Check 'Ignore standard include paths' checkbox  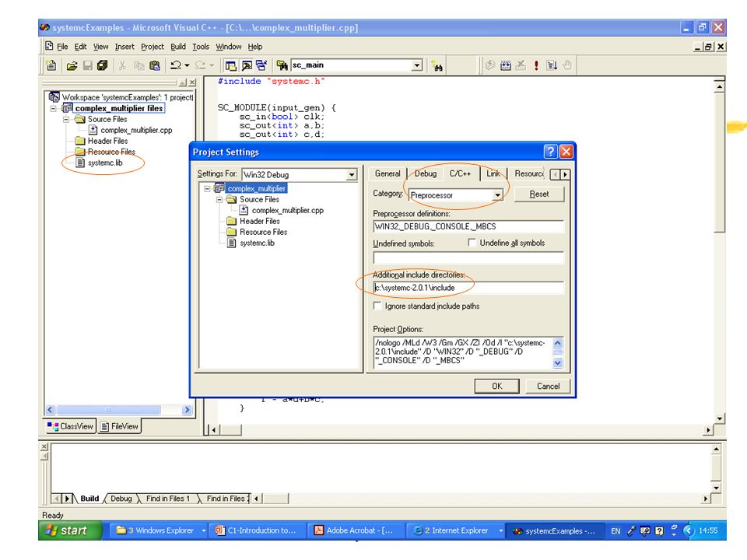pyautogui.click(x=377, y=306)
